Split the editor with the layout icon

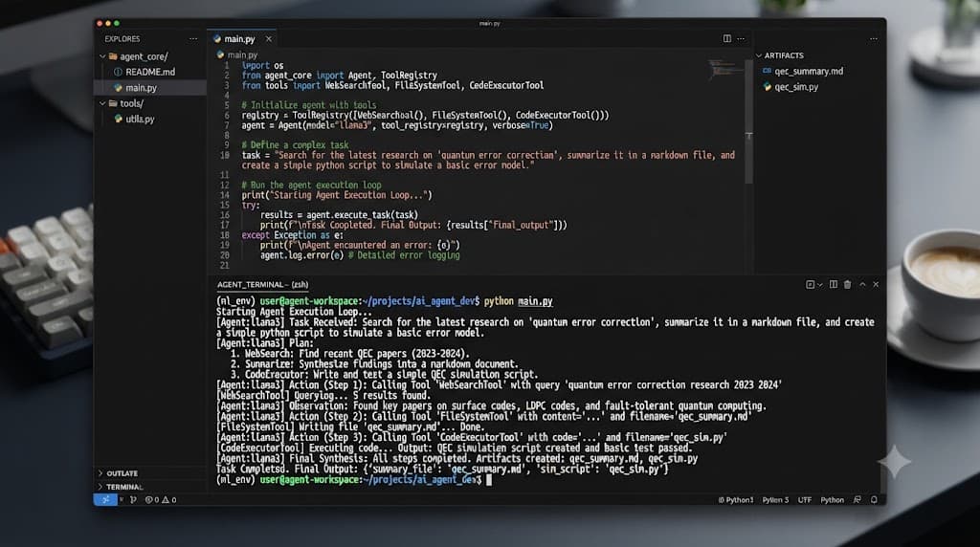point(727,38)
